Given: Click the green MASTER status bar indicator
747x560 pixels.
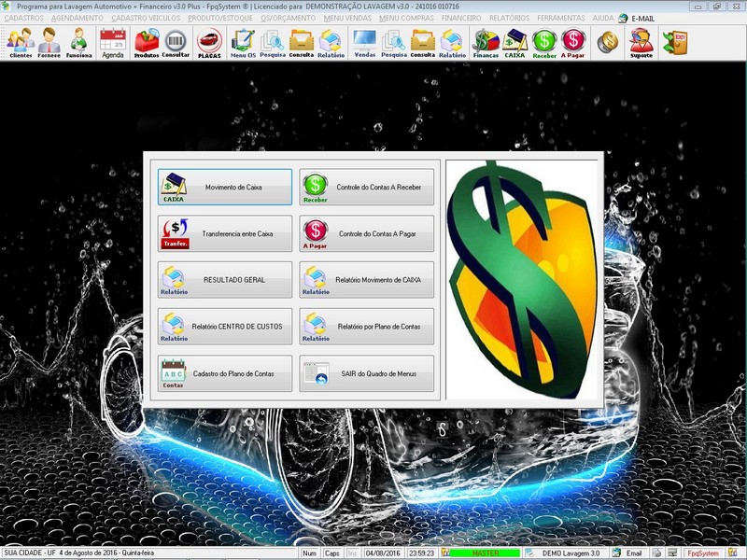Looking at the screenshot, I should [485, 553].
